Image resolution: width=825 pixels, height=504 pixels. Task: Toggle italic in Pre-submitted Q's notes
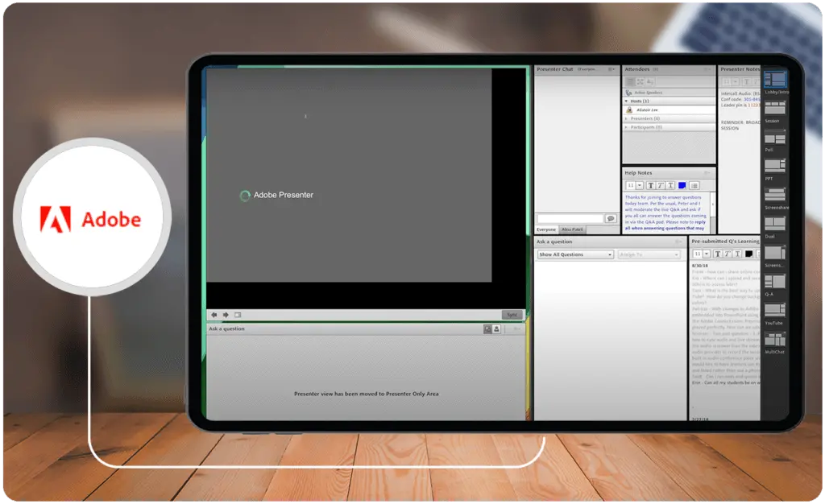click(x=728, y=254)
